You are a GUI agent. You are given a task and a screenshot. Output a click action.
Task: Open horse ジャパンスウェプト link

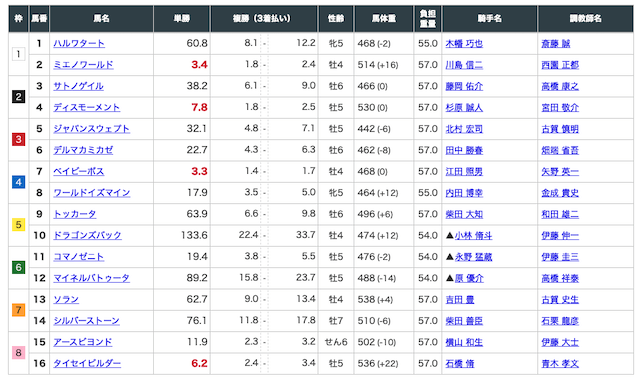[x=91, y=129]
